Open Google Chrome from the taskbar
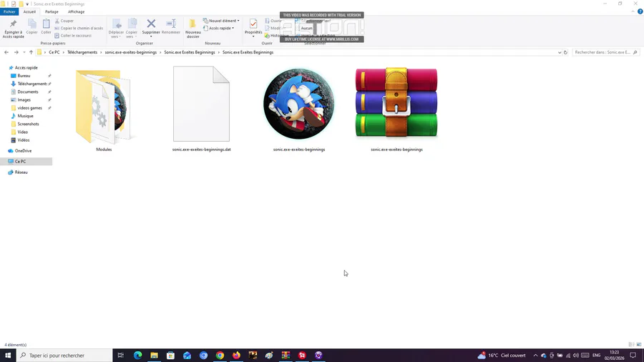 point(220,356)
